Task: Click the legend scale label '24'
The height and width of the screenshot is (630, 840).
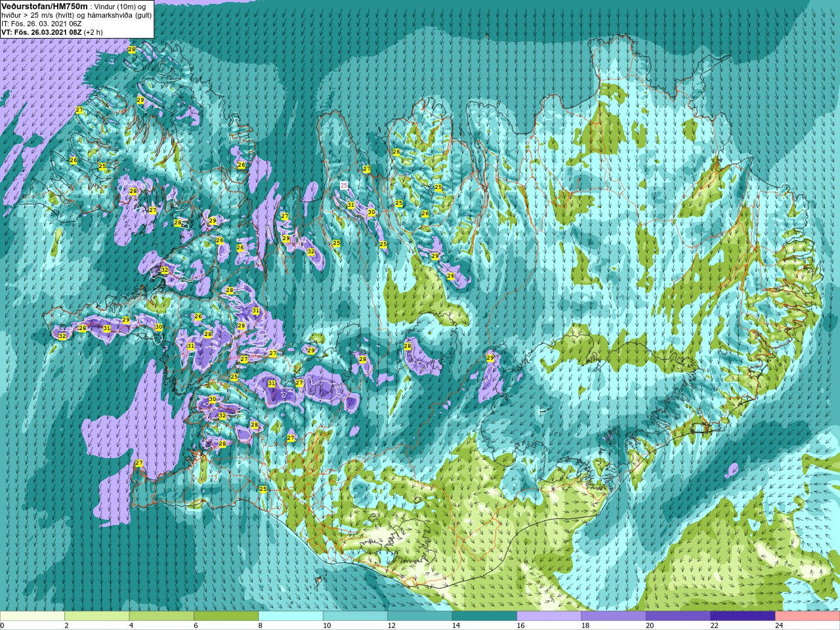Action: [x=780, y=625]
